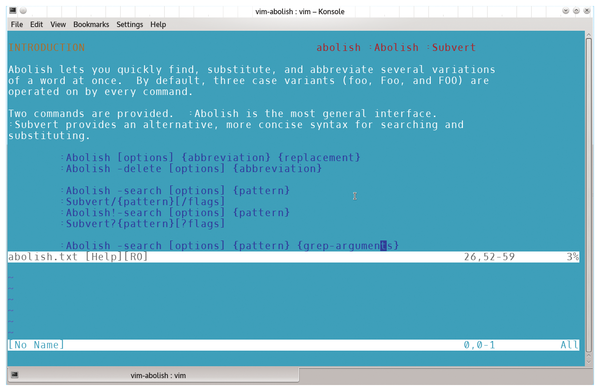Maximize the Konsole window
The image size is (600, 391).
point(576,11)
